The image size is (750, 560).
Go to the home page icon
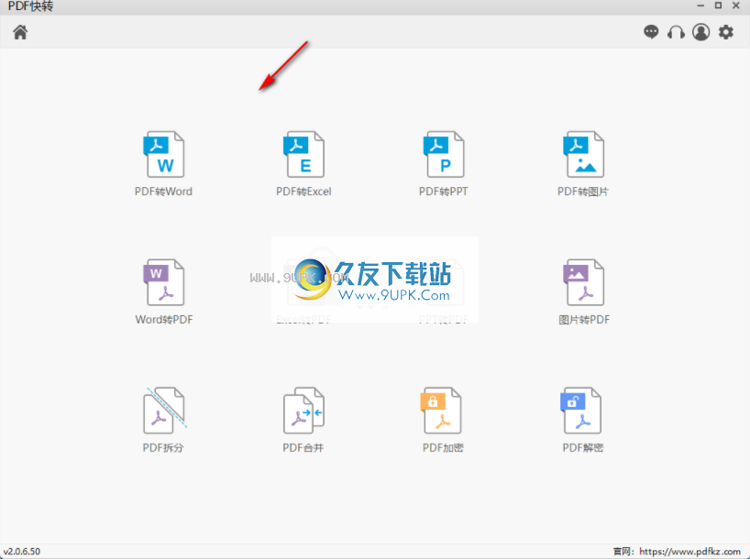pos(20,32)
